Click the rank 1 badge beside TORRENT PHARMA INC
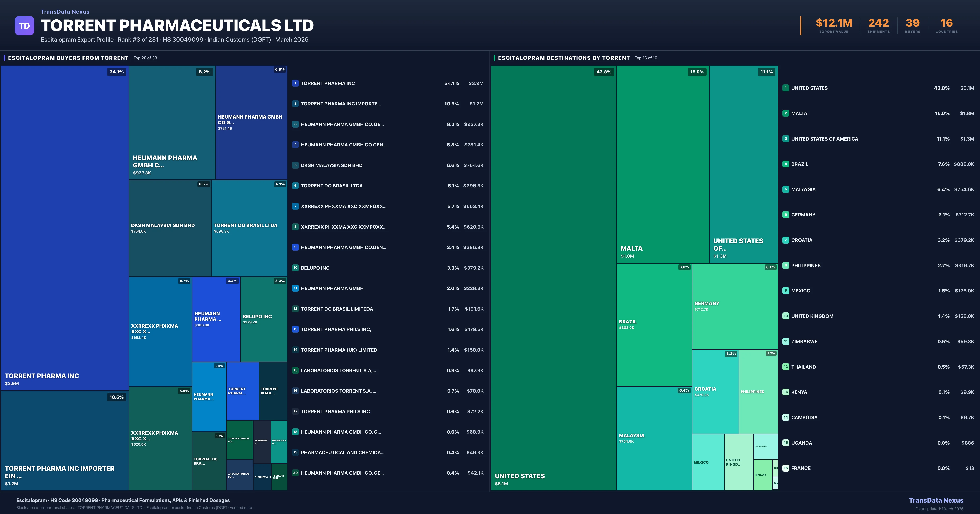980x514 pixels. [295, 83]
